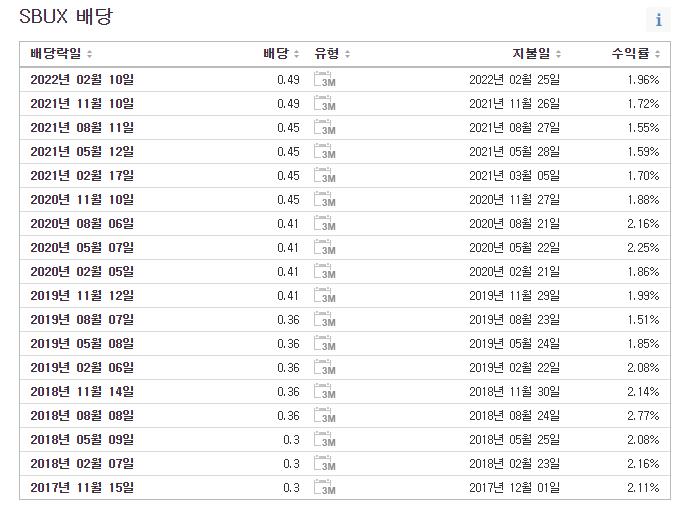Sort by 유형 column arrows
The height and width of the screenshot is (509, 680).
[347, 54]
